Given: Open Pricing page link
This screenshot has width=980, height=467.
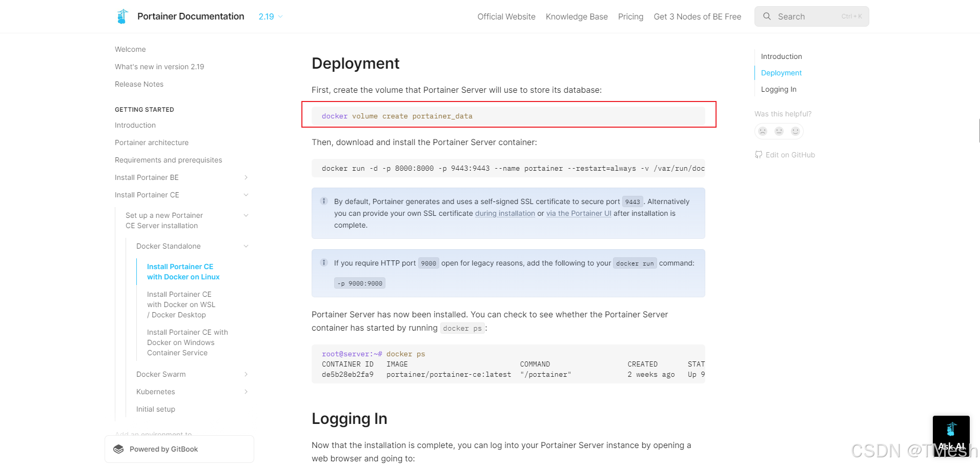Looking at the screenshot, I should tap(630, 16).
